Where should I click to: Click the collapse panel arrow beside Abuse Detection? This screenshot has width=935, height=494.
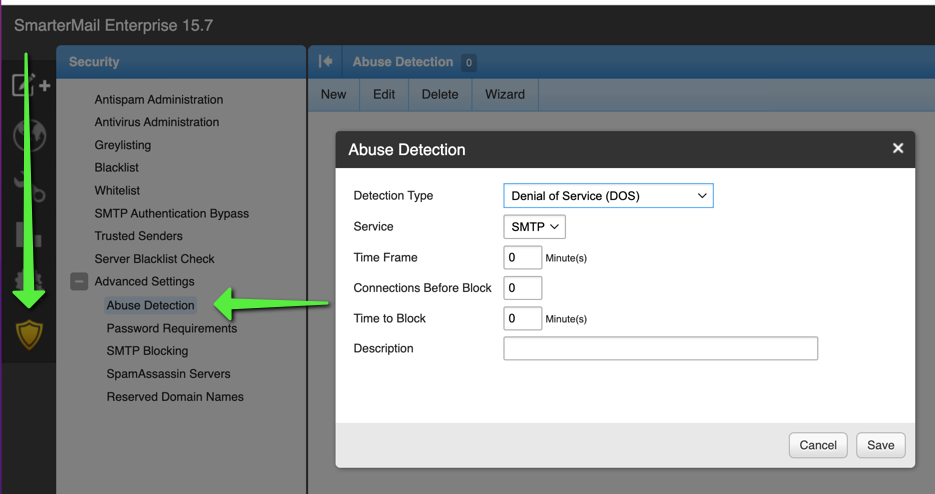click(326, 62)
